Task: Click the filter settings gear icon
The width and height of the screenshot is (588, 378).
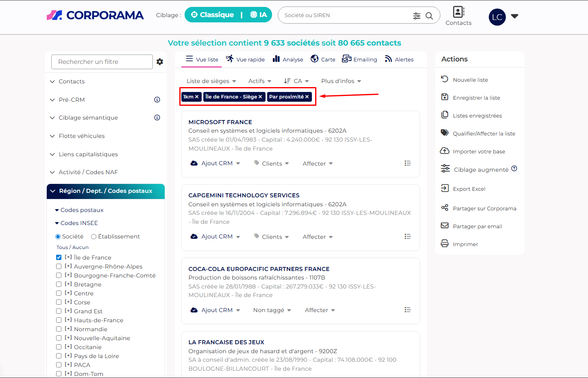Action: tap(160, 62)
